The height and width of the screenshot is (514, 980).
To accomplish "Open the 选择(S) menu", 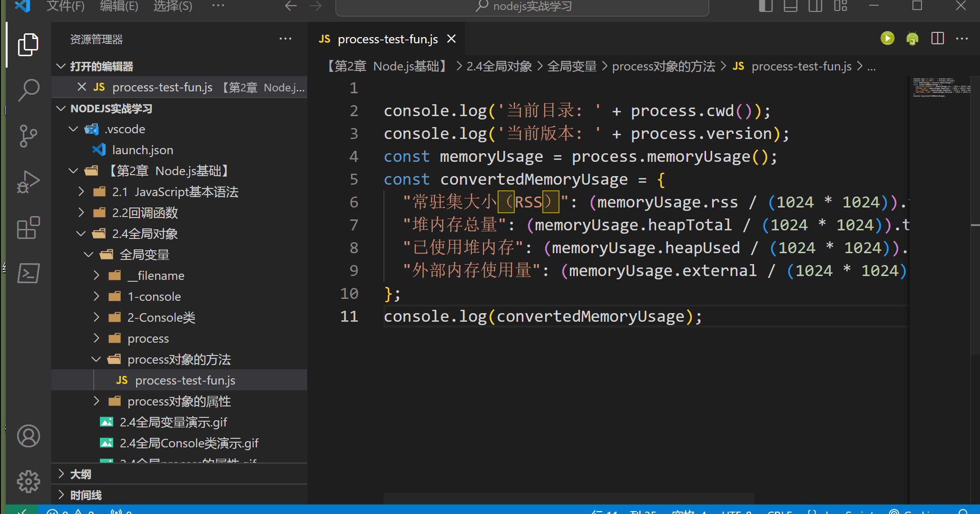I will pos(173,6).
